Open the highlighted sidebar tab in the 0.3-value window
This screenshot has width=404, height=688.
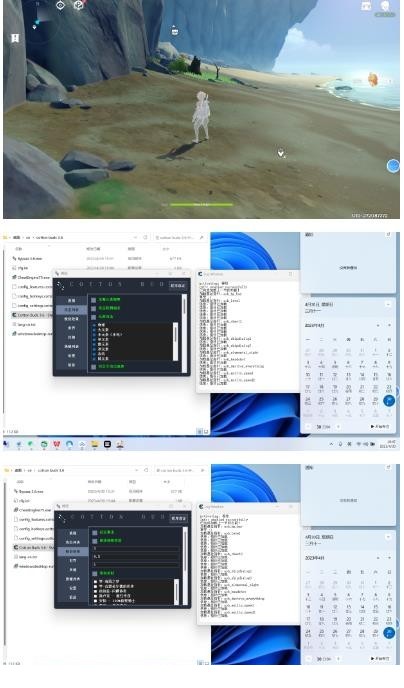(73, 551)
